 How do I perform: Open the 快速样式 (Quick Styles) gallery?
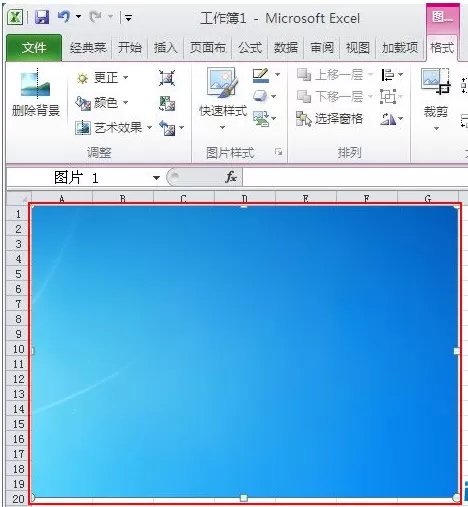point(223,99)
